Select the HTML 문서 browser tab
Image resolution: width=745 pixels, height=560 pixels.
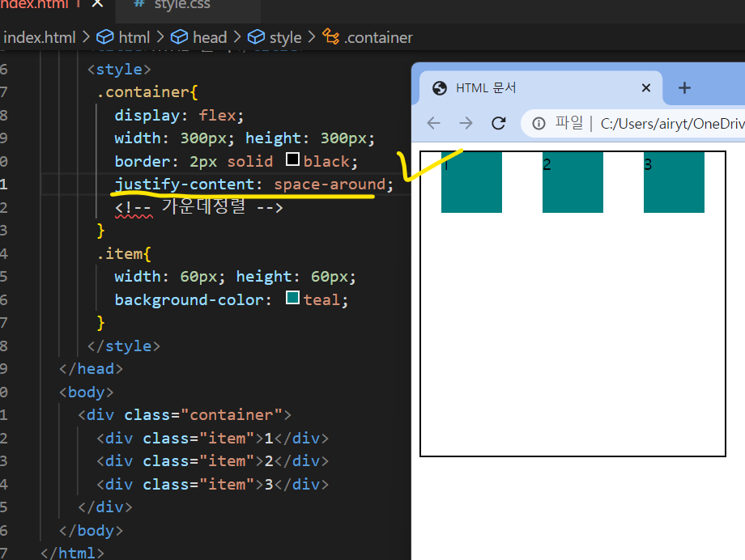pyautogui.click(x=541, y=88)
